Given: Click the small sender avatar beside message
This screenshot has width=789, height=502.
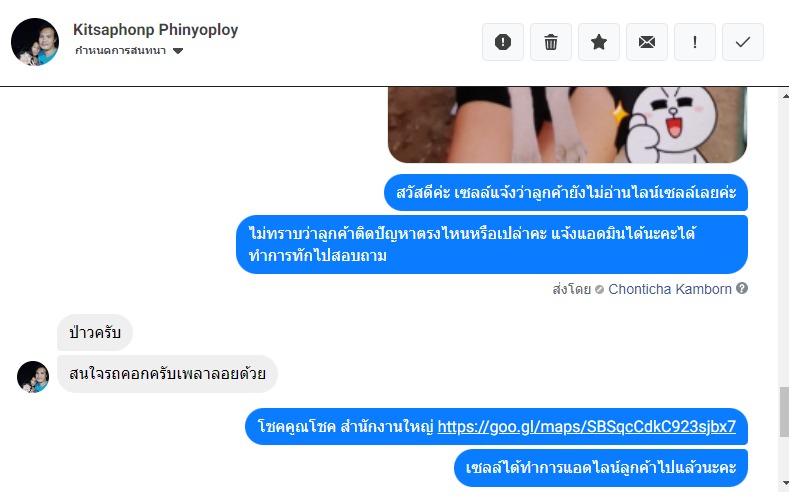Looking at the screenshot, I should click(33, 377).
